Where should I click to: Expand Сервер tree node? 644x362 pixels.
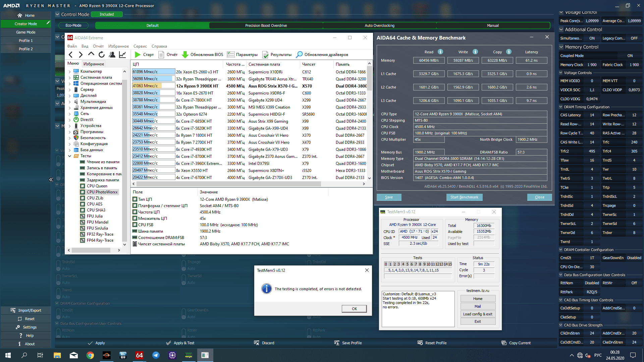pos(70,89)
